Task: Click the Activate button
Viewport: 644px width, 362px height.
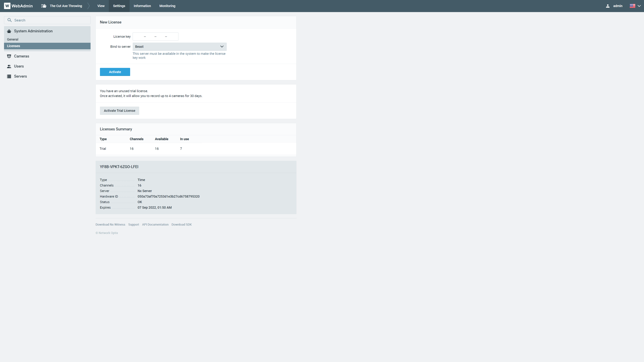Action: (x=115, y=72)
